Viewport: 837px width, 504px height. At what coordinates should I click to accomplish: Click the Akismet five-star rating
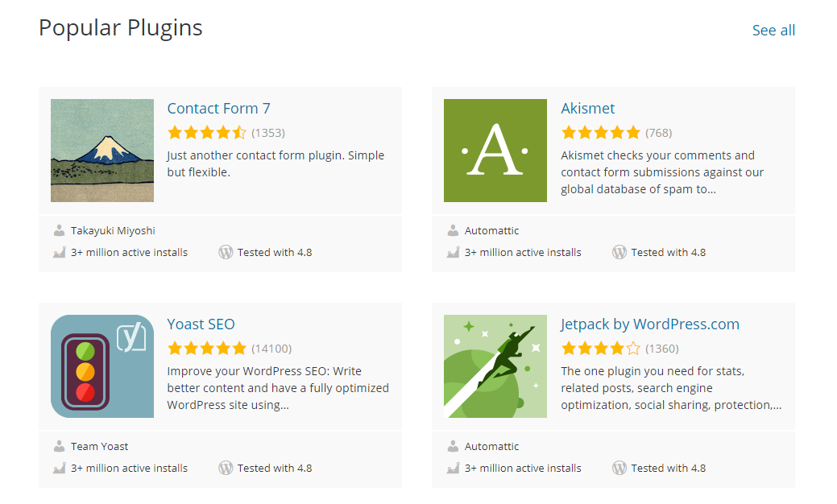pyautogui.click(x=600, y=133)
